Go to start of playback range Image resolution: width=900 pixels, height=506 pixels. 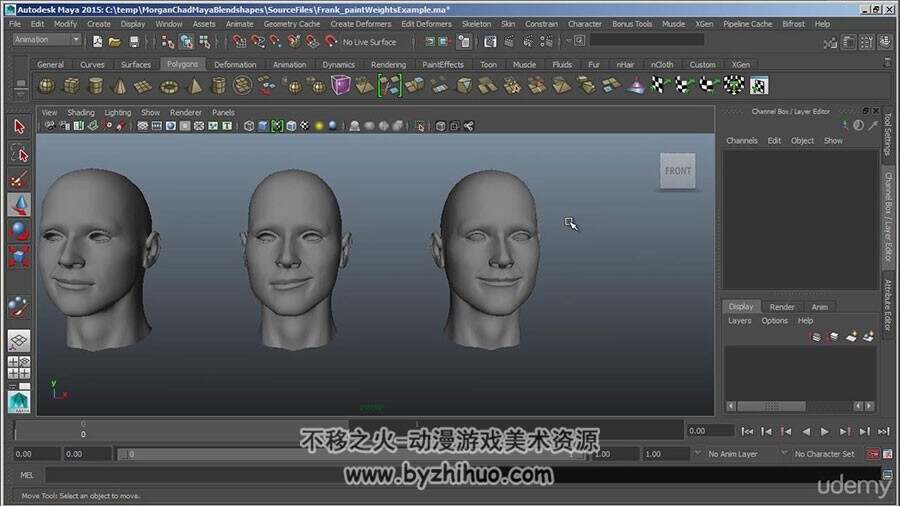tap(747, 431)
